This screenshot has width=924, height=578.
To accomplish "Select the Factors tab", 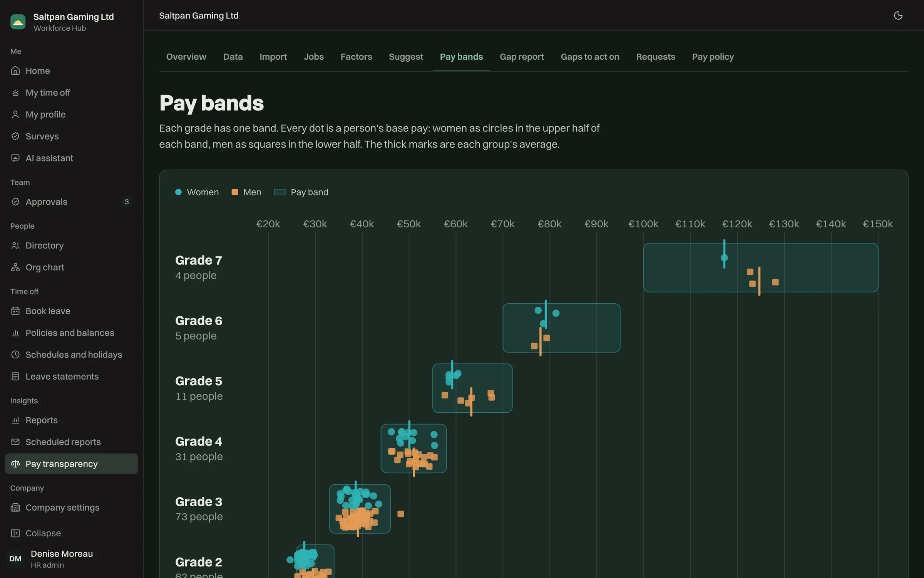I will coord(356,57).
